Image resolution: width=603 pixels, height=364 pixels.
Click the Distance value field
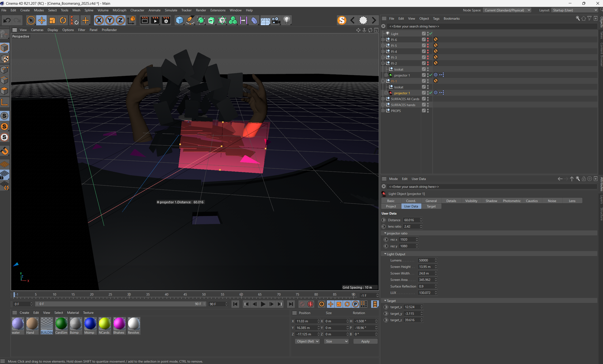point(411,220)
